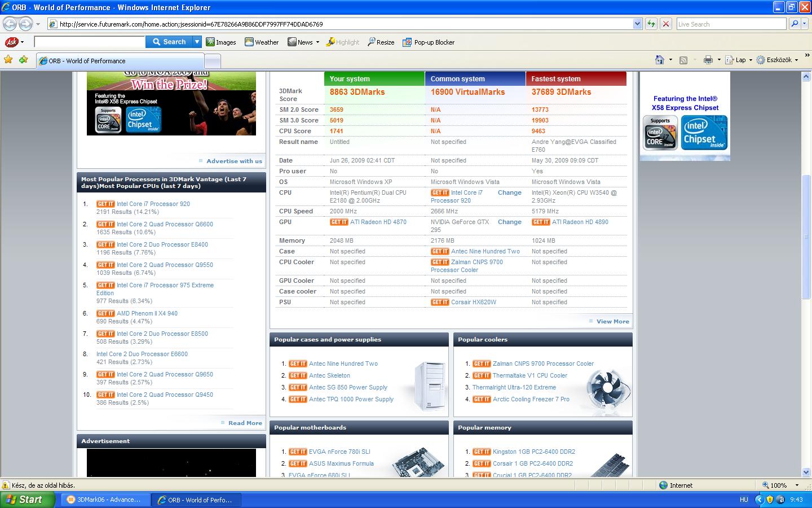Viewport: 812px width, 508px height.
Task: Click GET IT badge for EVGA nForce 780i SLI
Action: pos(298,452)
